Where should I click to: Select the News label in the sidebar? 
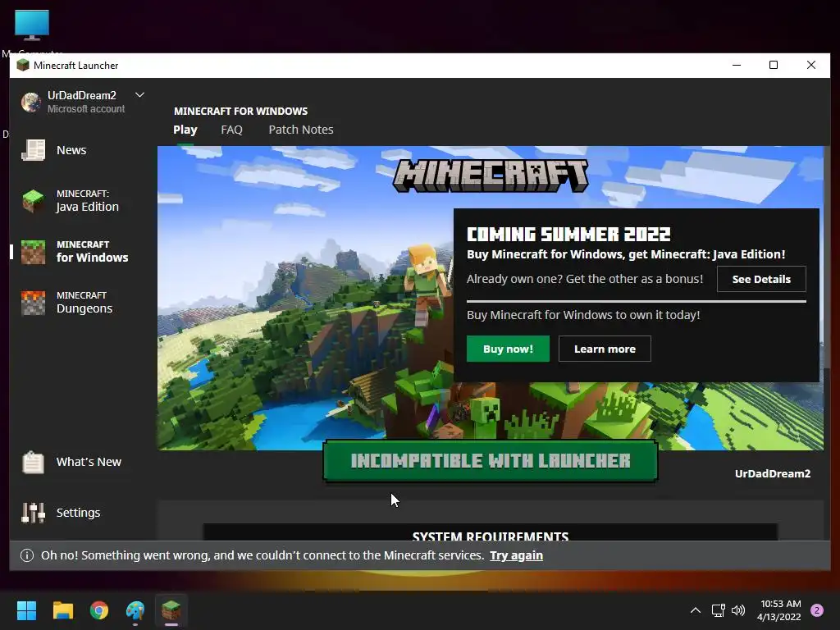tap(71, 150)
